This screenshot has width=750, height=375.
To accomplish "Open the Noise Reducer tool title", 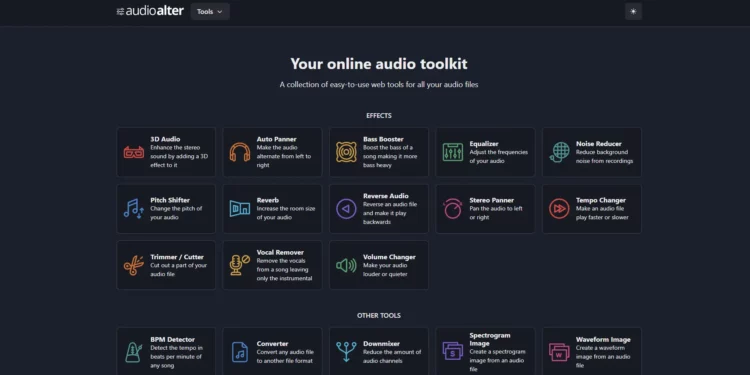I will click(599, 143).
